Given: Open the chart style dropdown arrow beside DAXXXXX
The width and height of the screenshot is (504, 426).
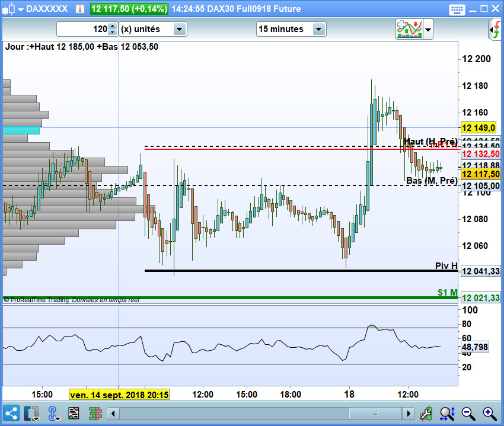Looking at the screenshot, I should click(21, 9).
